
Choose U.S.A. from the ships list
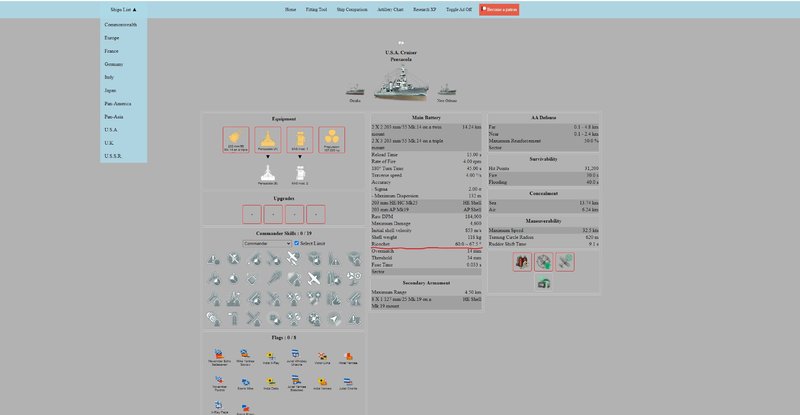point(111,130)
